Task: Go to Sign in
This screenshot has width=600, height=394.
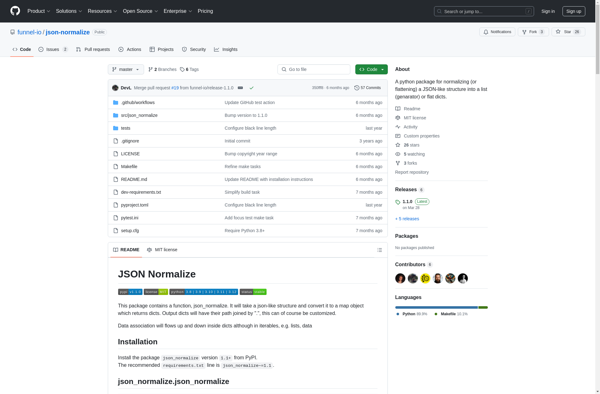Action: [x=548, y=11]
